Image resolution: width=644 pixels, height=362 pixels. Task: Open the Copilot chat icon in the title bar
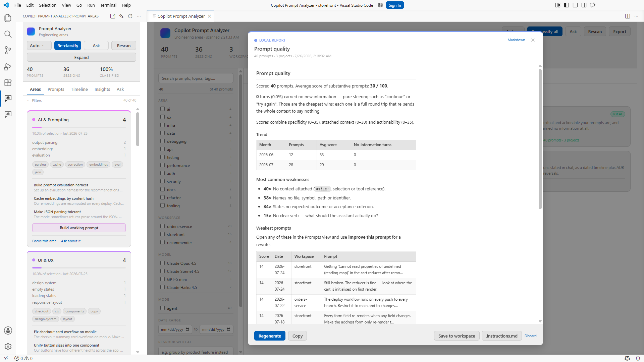click(x=593, y=5)
